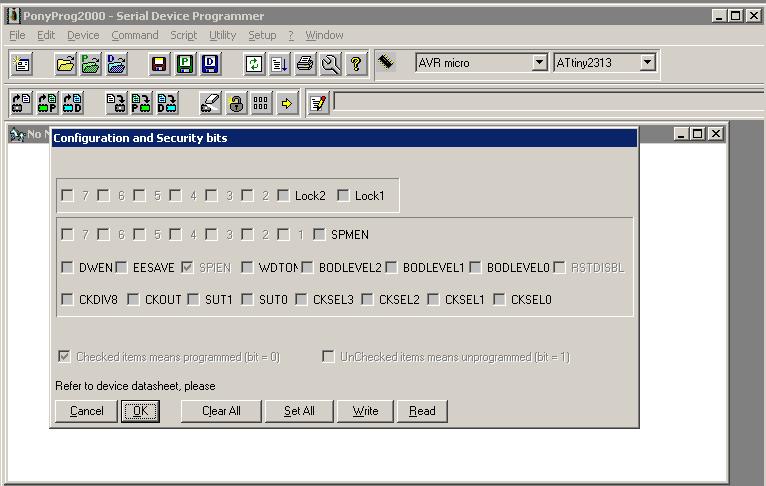Image resolution: width=766 pixels, height=486 pixels.
Task: Click the Edit Note pencil icon
Action: pos(318,103)
